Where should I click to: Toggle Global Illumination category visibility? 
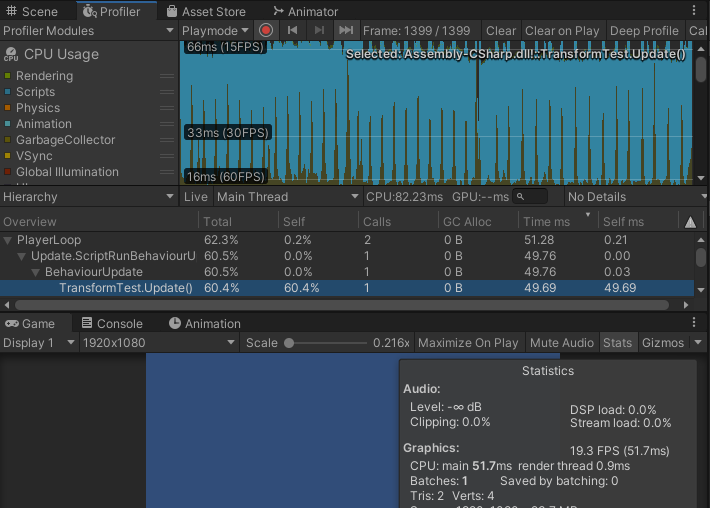pos(7,172)
